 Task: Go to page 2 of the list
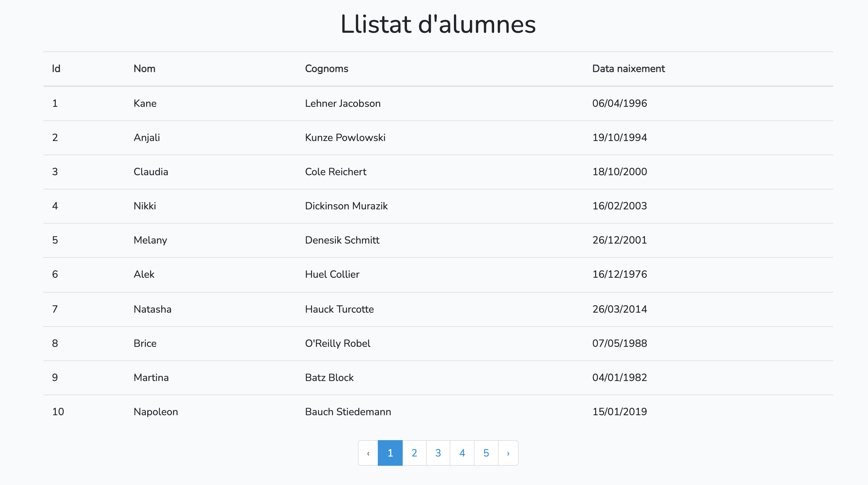coord(414,453)
